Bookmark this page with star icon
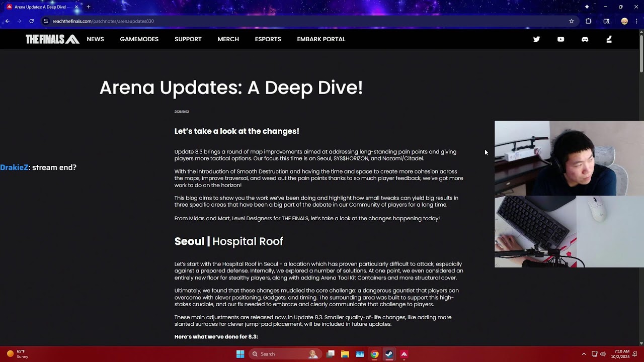Screen dimensions: 644x362 click(x=572, y=21)
